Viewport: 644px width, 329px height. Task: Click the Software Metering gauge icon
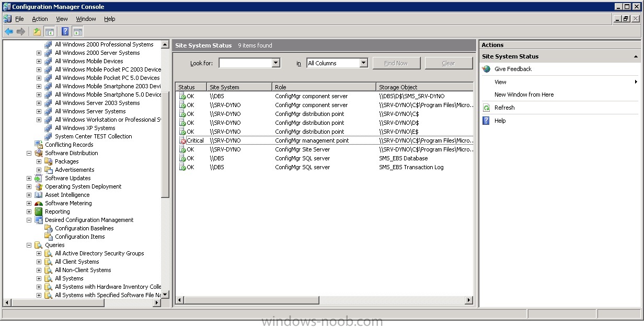tap(39, 203)
